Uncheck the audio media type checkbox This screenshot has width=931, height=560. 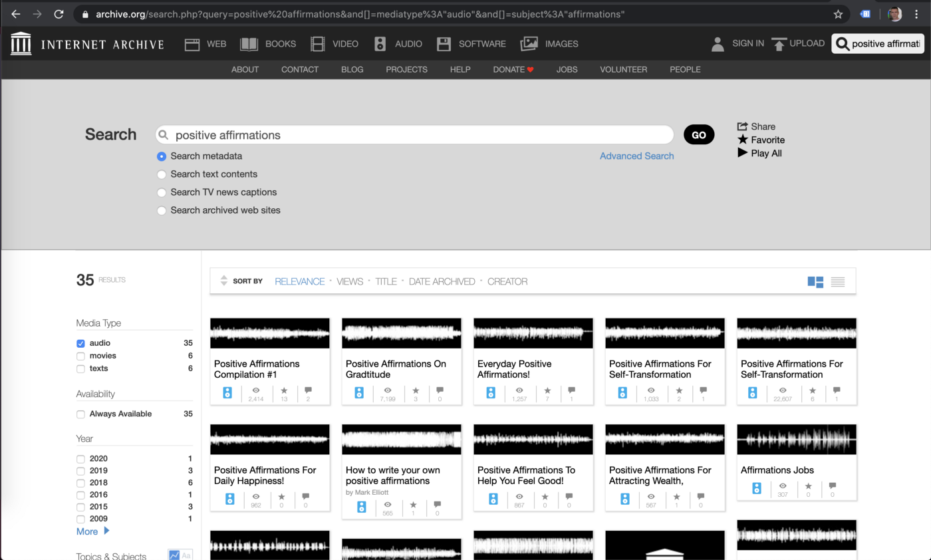click(x=81, y=344)
